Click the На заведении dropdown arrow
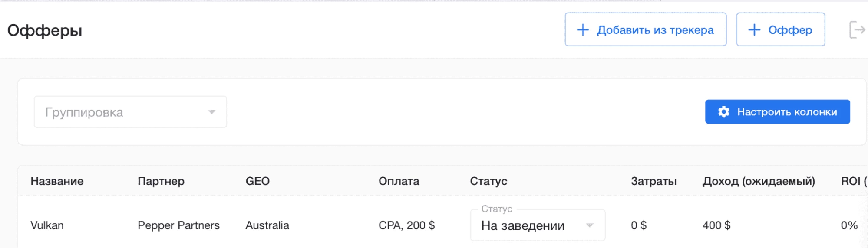Image resolution: width=868 pixels, height=248 pixels. coord(590,225)
